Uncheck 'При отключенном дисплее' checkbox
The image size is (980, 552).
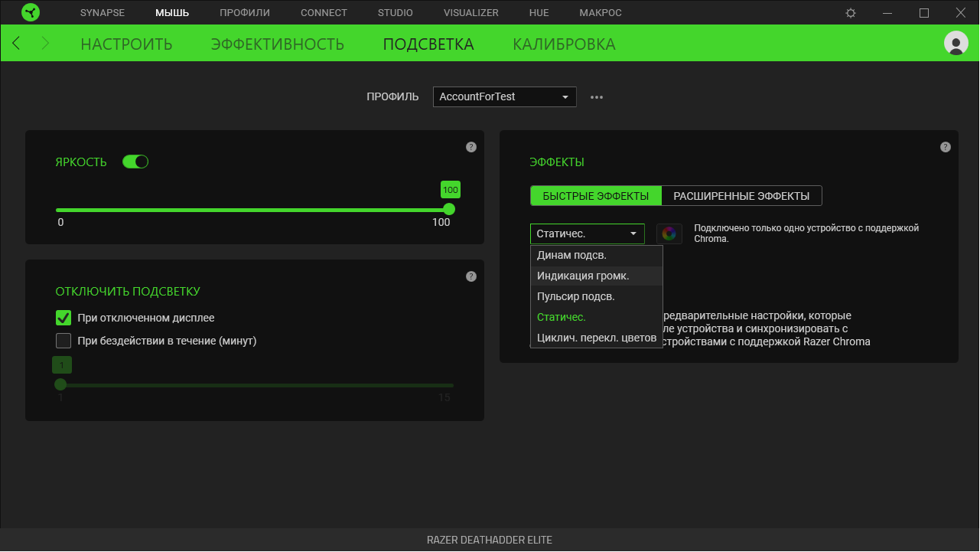tap(63, 318)
